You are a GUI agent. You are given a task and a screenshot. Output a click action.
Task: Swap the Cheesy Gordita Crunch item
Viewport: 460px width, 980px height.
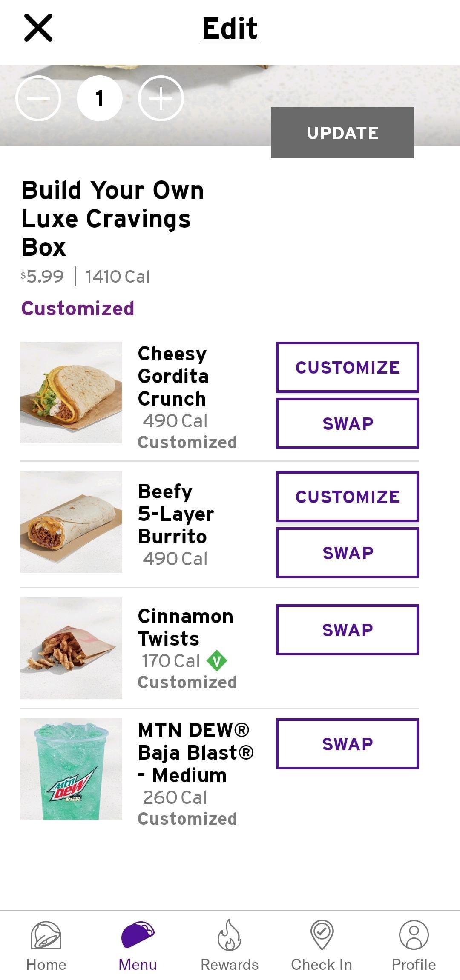347,423
